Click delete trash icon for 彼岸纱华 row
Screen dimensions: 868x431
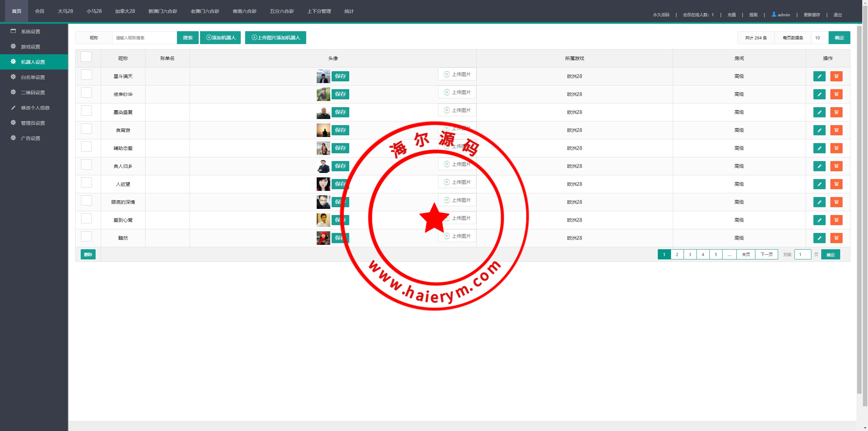836,94
